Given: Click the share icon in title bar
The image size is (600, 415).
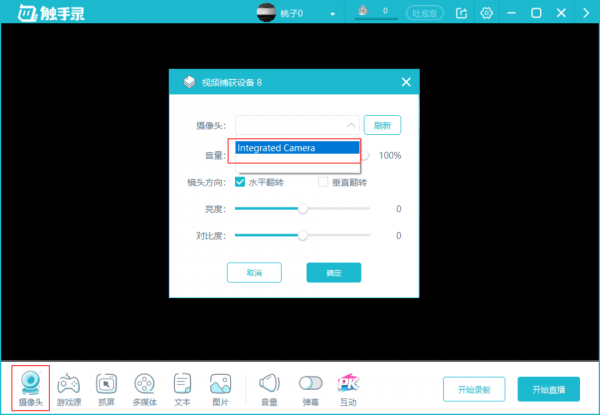Looking at the screenshot, I should 461,13.
